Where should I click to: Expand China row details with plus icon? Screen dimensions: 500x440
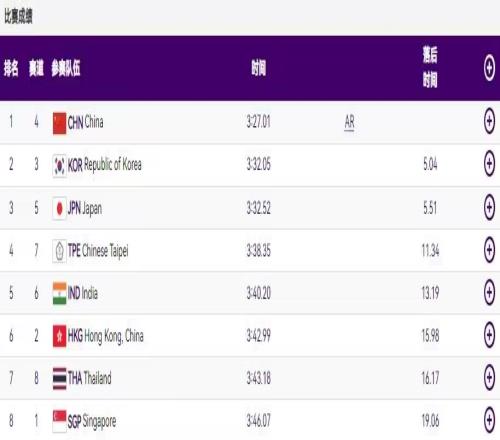tap(489, 121)
